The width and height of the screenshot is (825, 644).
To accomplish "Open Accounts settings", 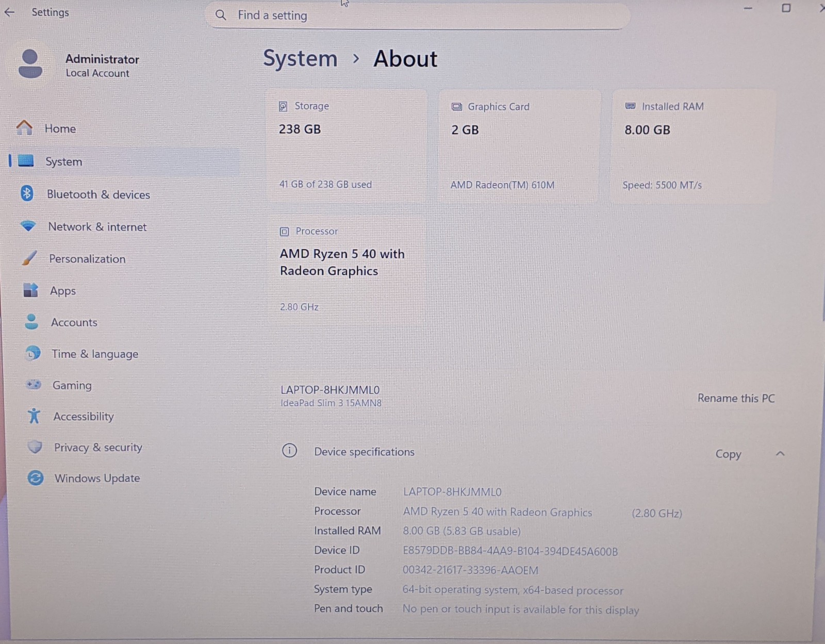I will point(74,322).
